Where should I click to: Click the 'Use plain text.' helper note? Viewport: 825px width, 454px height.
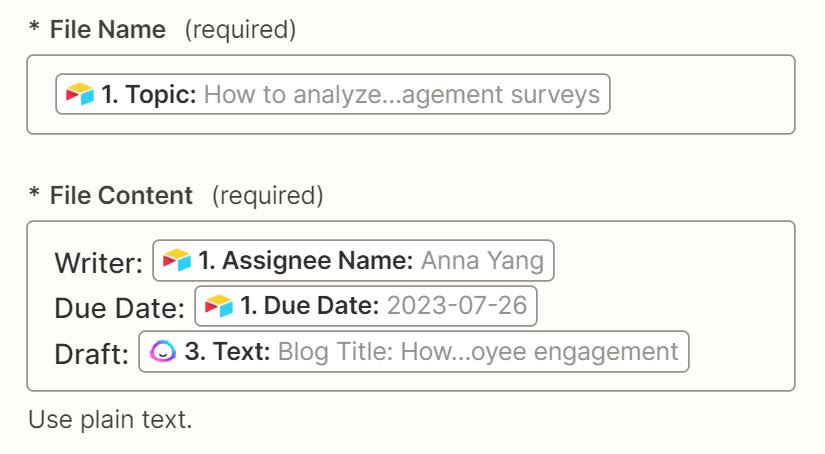tap(110, 420)
